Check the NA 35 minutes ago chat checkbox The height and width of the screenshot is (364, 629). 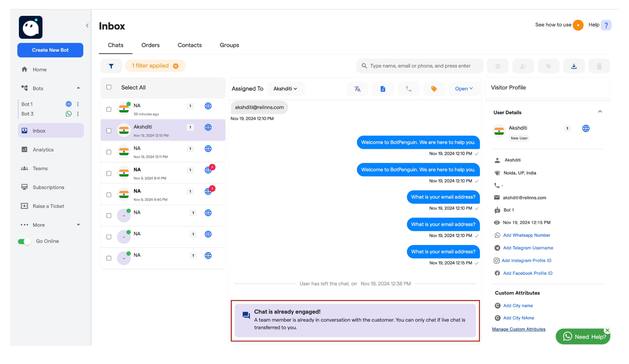tap(109, 110)
